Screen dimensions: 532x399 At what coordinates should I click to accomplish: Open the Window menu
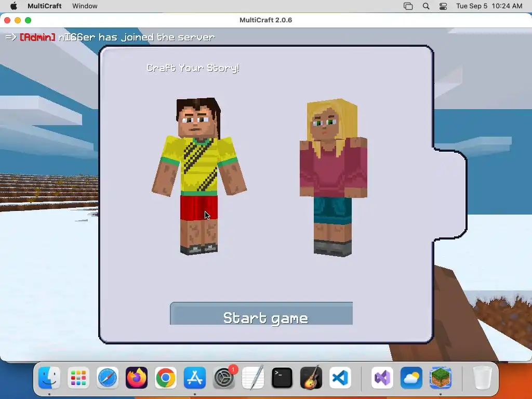(x=85, y=6)
